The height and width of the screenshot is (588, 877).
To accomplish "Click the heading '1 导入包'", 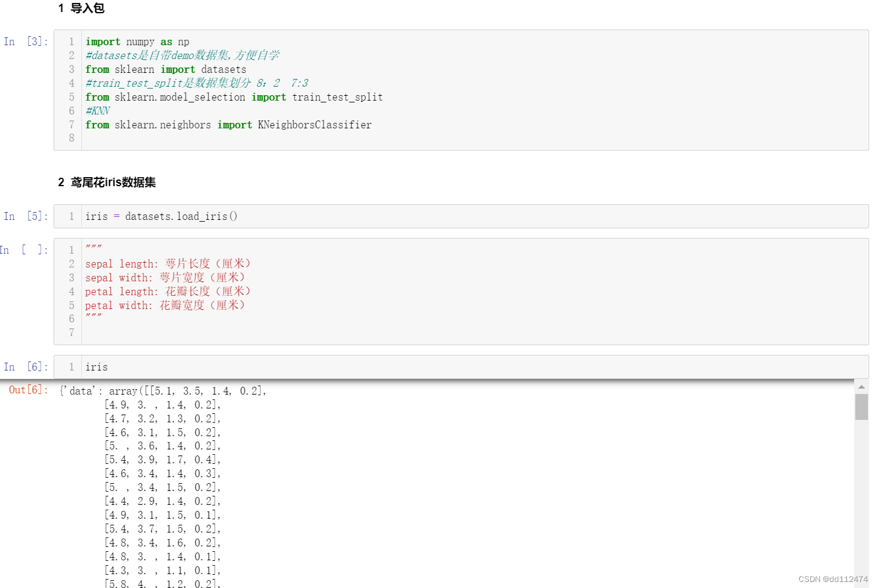I will point(81,8).
